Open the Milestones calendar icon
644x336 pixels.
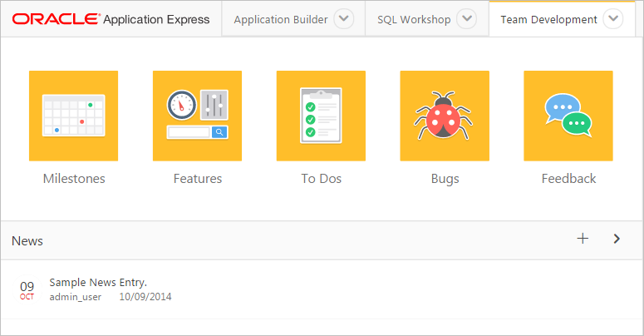(x=73, y=116)
